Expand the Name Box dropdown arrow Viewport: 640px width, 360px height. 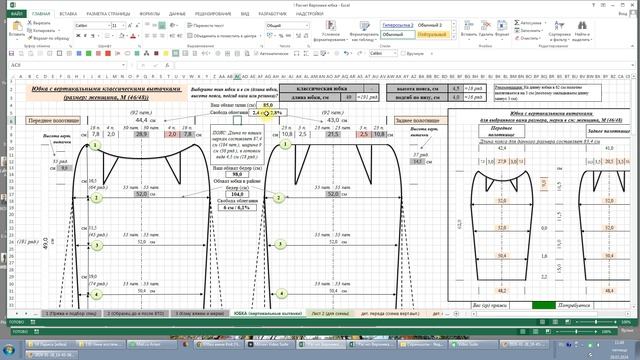[x=123, y=65]
